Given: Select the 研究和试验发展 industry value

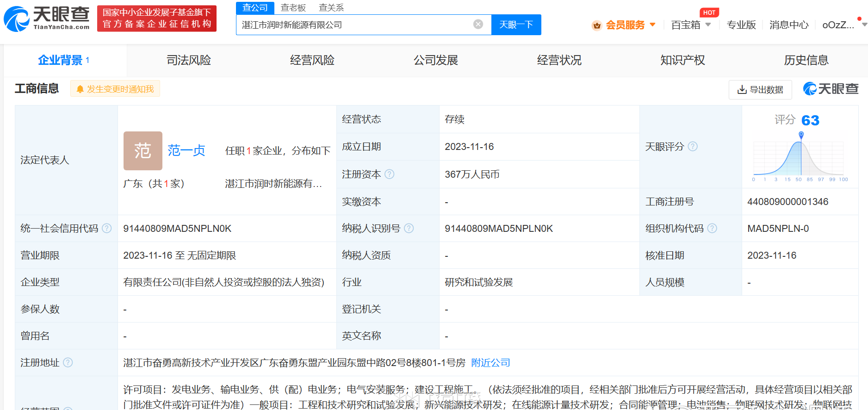Looking at the screenshot, I should (479, 282).
